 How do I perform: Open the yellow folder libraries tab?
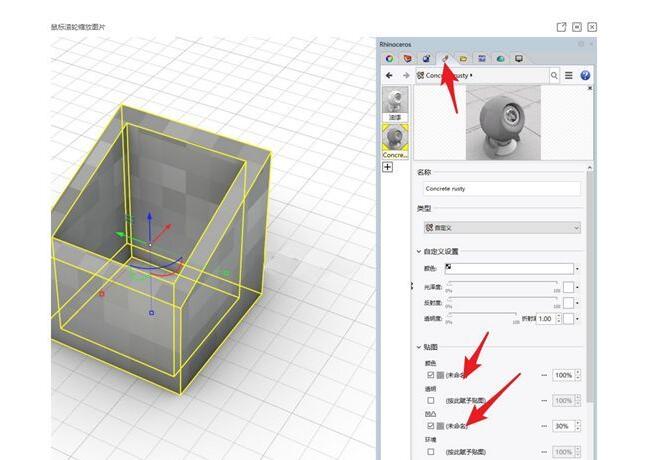[x=463, y=59]
